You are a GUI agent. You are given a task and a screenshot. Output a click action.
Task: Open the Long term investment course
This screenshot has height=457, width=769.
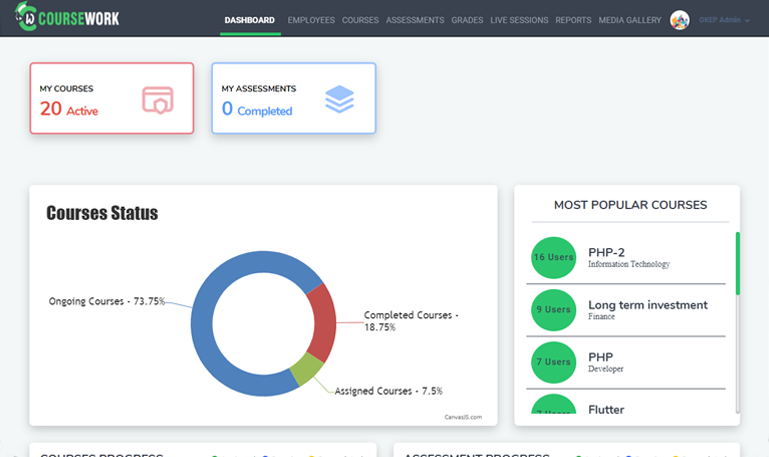pyautogui.click(x=647, y=305)
